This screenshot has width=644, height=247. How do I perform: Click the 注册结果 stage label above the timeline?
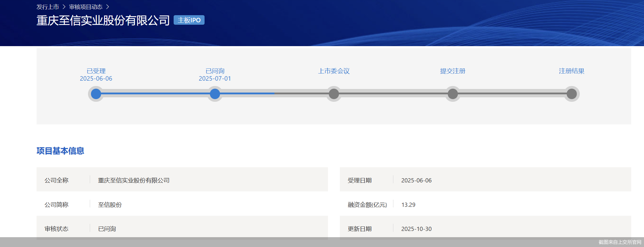[x=571, y=71]
